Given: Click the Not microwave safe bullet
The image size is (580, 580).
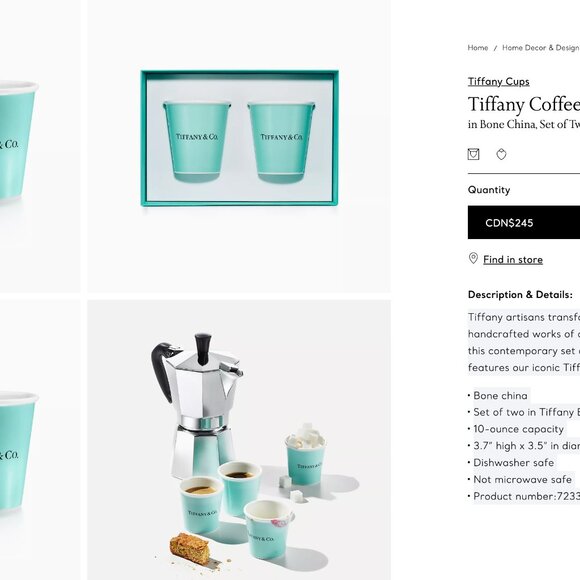Looking at the screenshot, I should click(x=522, y=479).
